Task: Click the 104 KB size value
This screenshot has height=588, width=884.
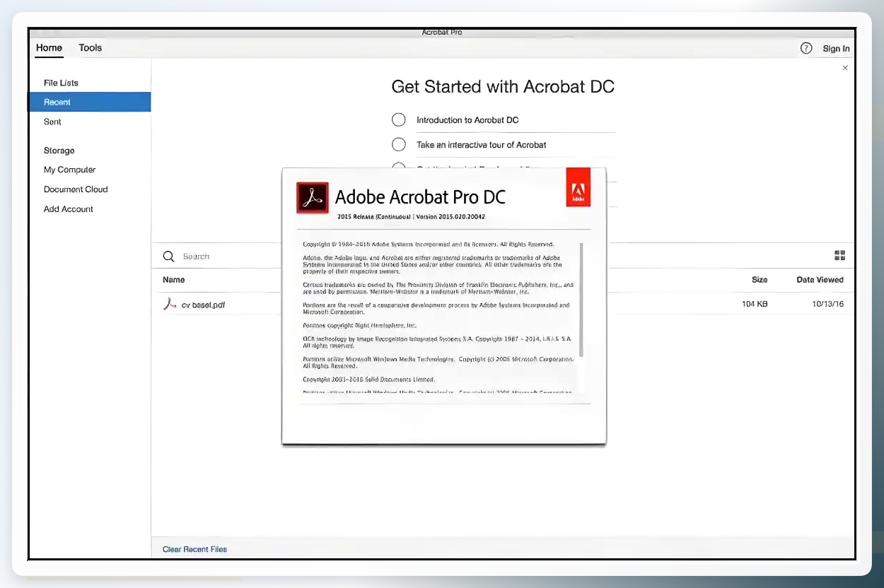Action: [x=755, y=305]
